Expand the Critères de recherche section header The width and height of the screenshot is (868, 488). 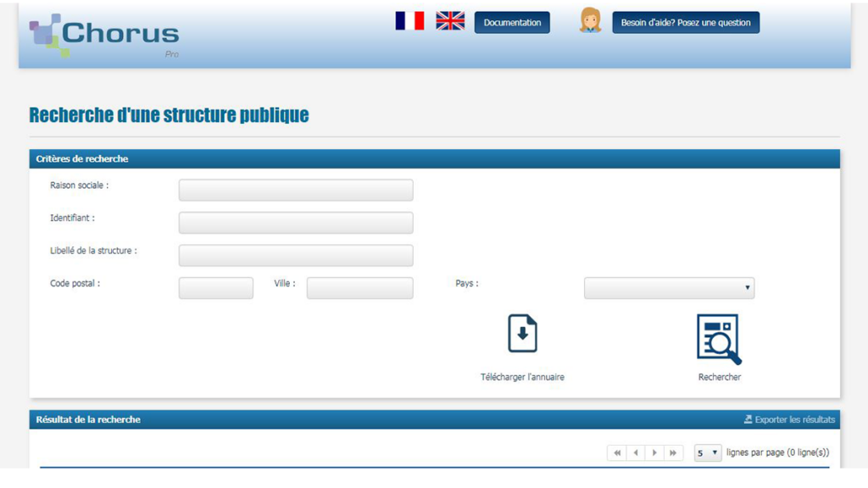pyautogui.click(x=84, y=158)
